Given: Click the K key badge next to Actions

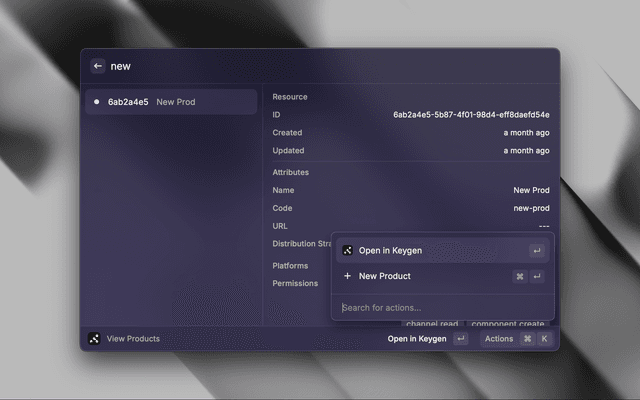Looking at the screenshot, I should [x=545, y=339].
